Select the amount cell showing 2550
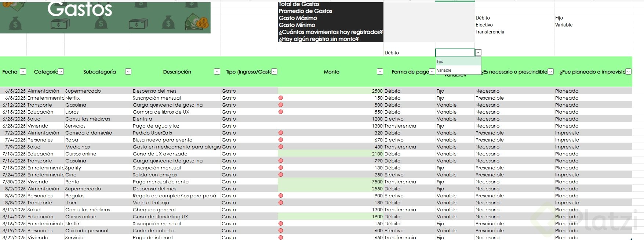Viewport: 644px width, 240px height. point(331,189)
